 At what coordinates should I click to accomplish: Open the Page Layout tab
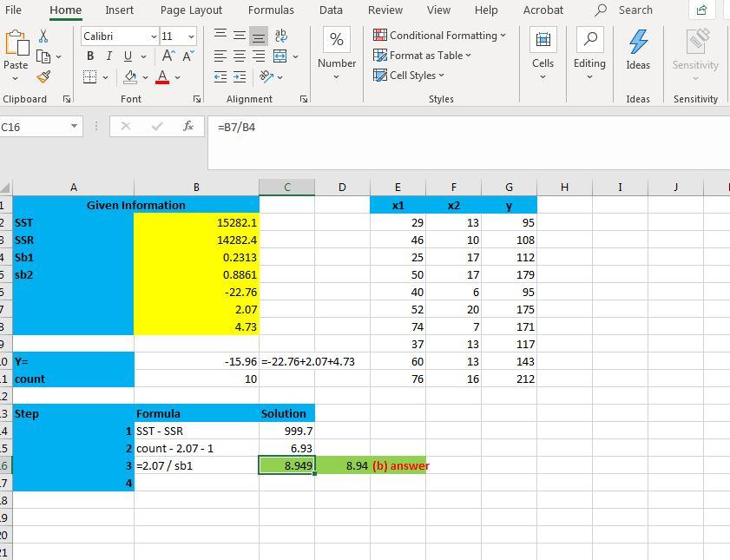click(x=191, y=10)
